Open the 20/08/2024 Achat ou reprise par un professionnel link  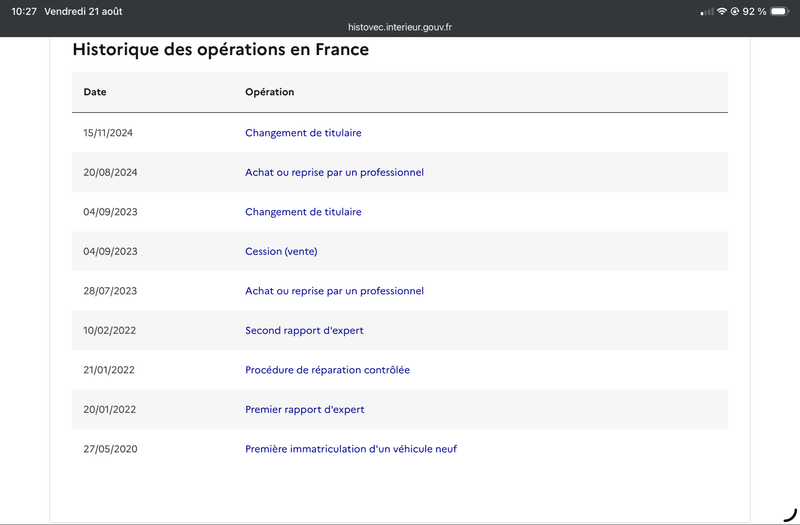point(334,172)
